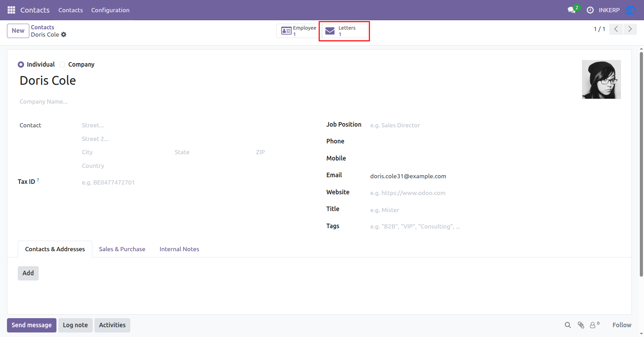Open attachments paperclip icon

point(581,325)
